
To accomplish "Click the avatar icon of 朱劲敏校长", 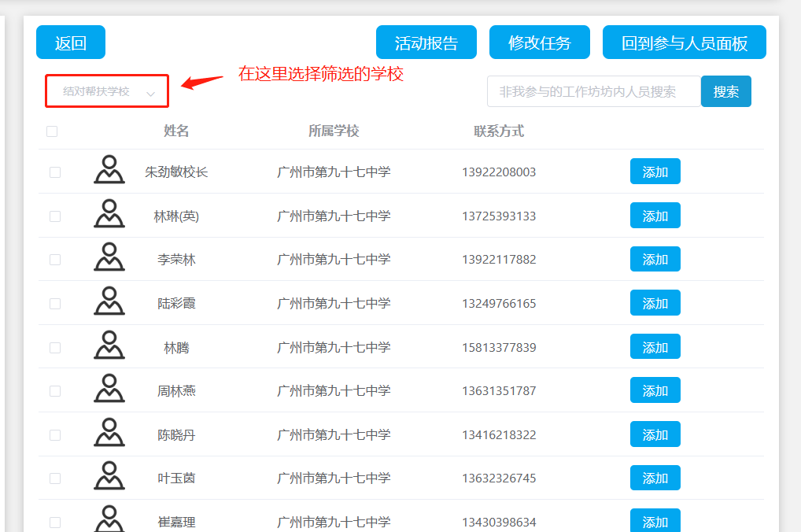I will pos(109,170).
